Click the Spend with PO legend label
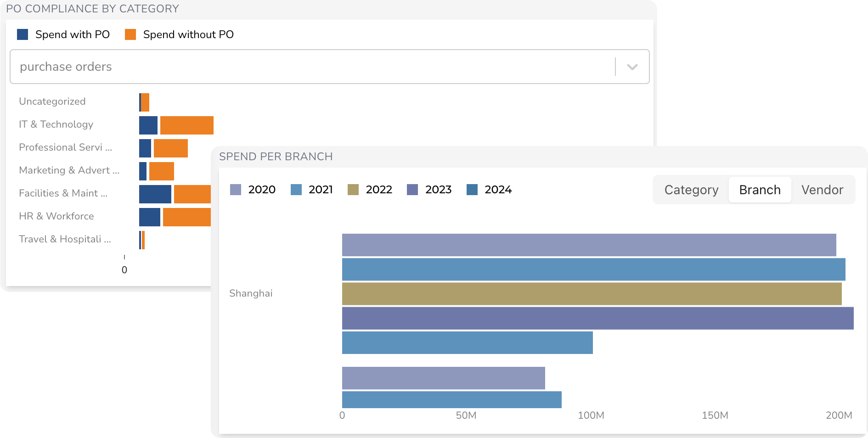The height and width of the screenshot is (438, 868). click(x=73, y=34)
